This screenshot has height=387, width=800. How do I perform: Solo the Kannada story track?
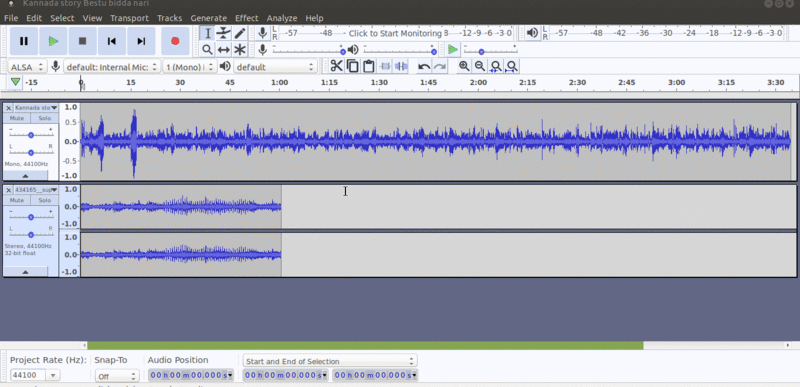(x=44, y=118)
